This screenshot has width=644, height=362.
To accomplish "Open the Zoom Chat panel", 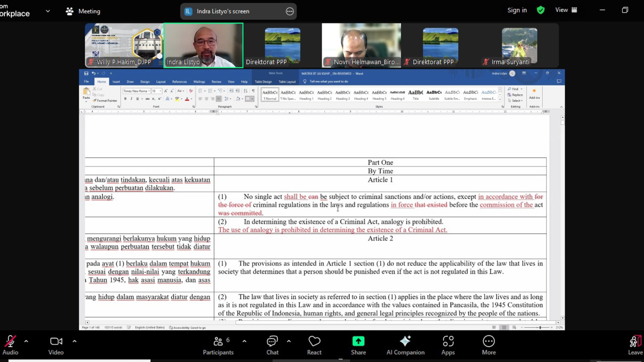I will tap(272, 345).
